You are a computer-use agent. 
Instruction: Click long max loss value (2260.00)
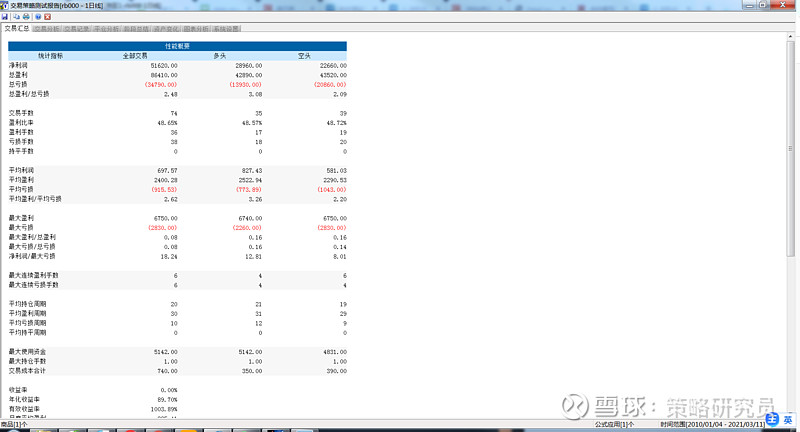pyautogui.click(x=247, y=228)
